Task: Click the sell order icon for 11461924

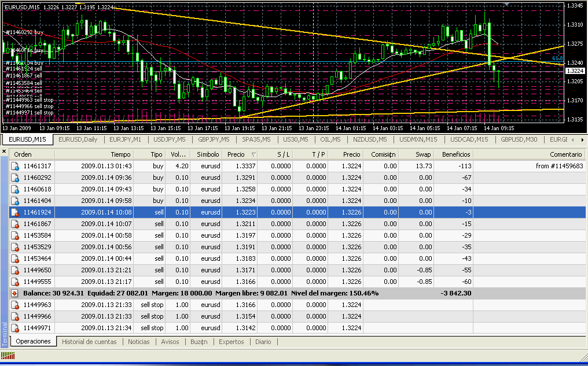Action: (16, 212)
